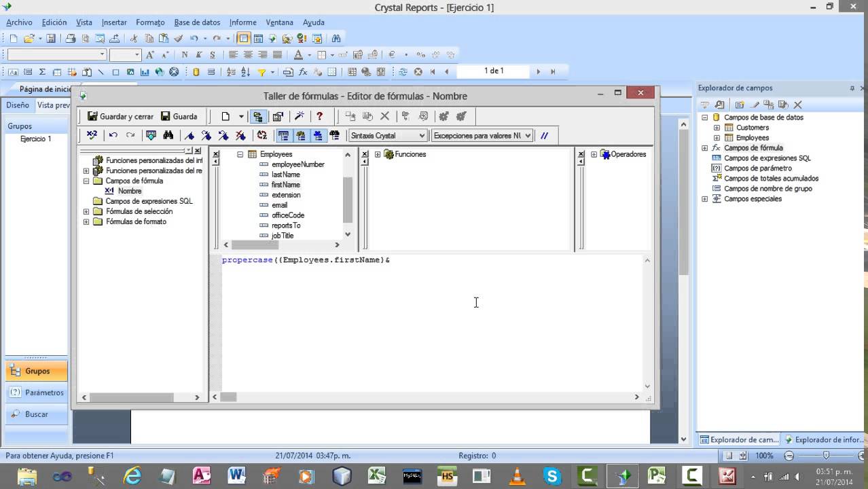The height and width of the screenshot is (489, 868).
Task: Select 'Campos de expresiones SQL' folder in workshop
Action: point(149,201)
